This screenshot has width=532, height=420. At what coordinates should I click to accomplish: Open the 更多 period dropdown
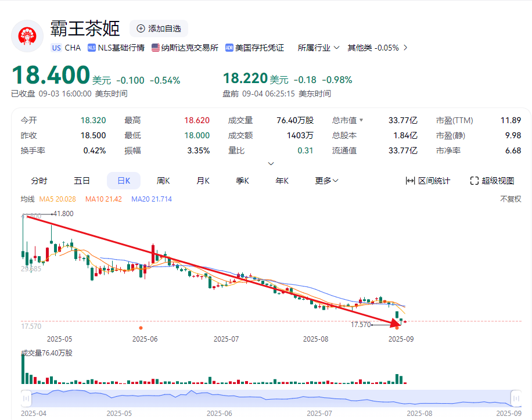click(326, 181)
